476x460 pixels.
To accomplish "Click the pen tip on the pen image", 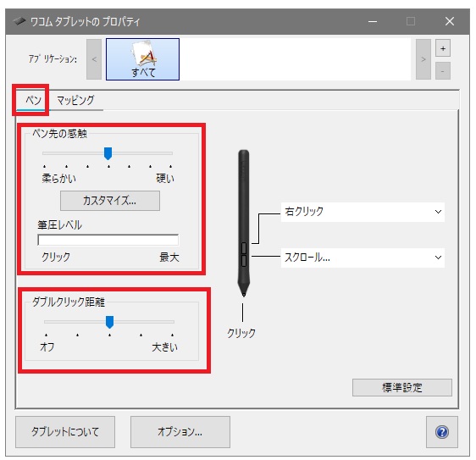I will click(243, 293).
